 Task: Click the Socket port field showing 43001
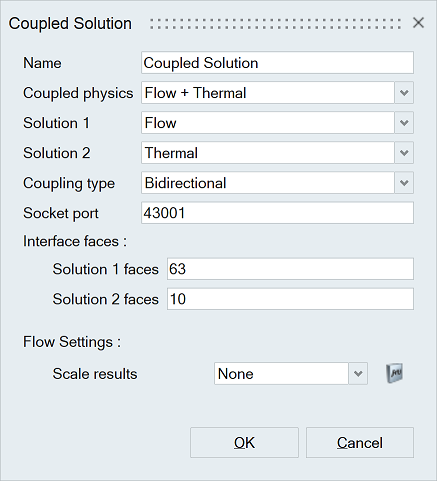click(277, 213)
